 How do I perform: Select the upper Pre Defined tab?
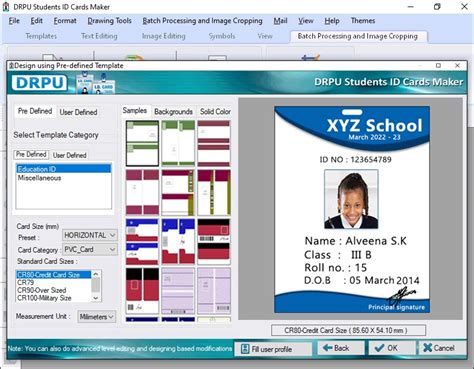click(35, 111)
